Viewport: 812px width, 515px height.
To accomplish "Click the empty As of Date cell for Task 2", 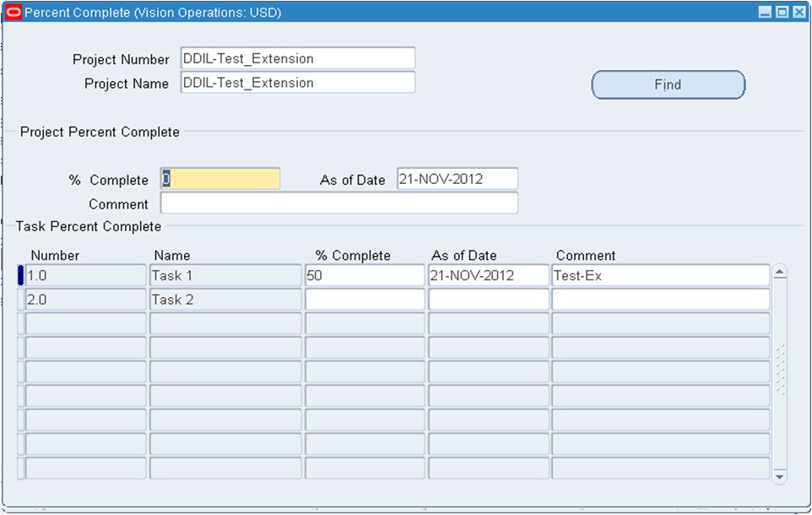I will click(x=489, y=299).
